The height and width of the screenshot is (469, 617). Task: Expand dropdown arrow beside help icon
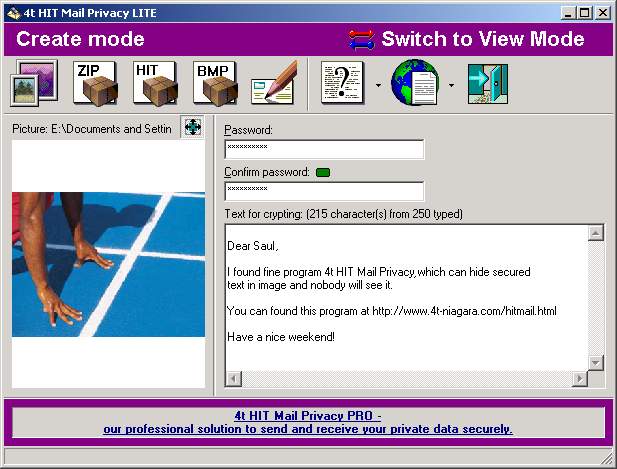378,85
